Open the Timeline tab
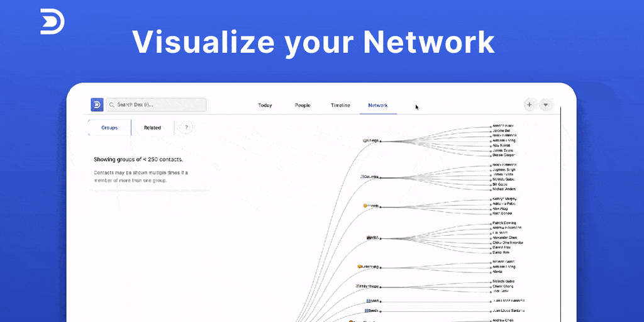This screenshot has height=322, width=644. [340, 105]
